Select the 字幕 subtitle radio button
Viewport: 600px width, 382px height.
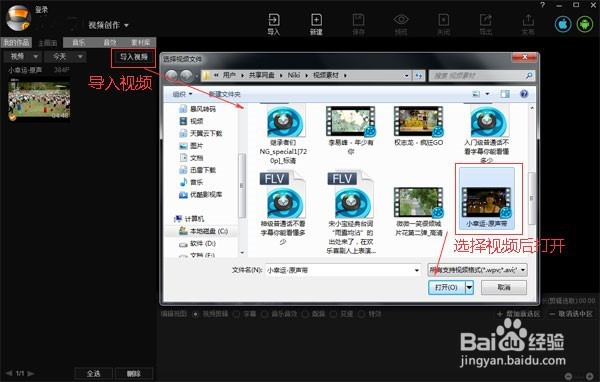click(x=236, y=314)
